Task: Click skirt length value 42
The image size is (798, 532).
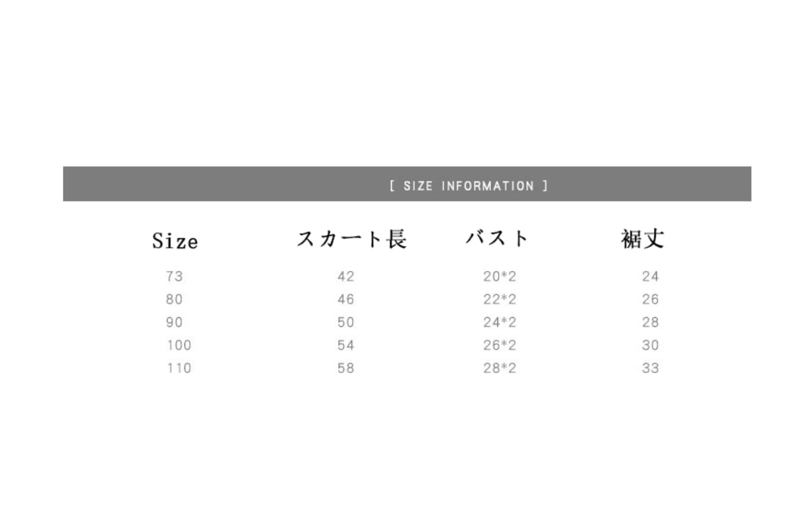Action: tap(345, 277)
